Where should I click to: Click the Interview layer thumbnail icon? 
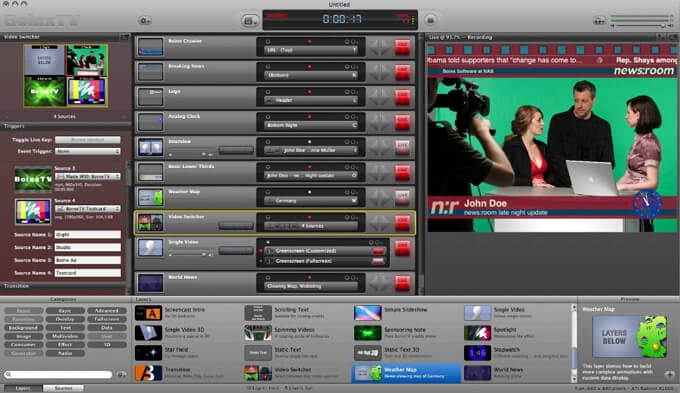pos(150,147)
